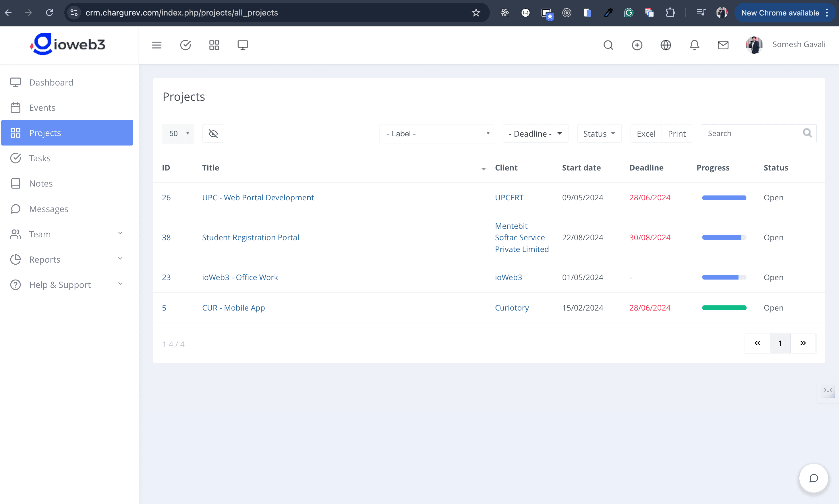Open the Student Registration Portal project link
This screenshot has height=504, width=839.
coord(250,237)
